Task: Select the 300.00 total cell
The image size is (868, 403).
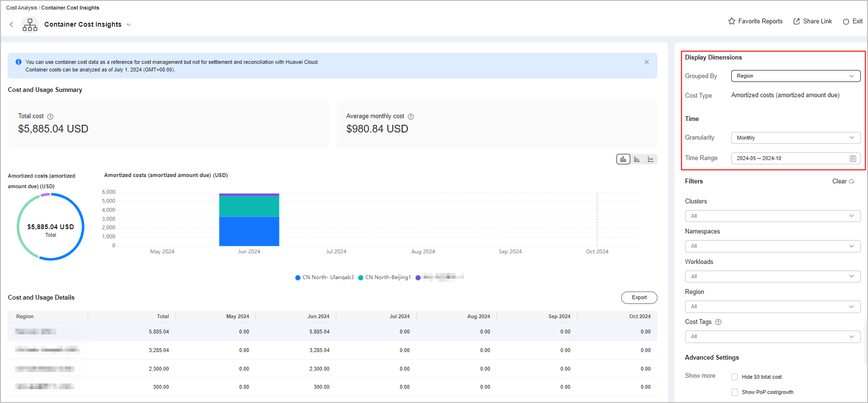Action: click(x=161, y=387)
